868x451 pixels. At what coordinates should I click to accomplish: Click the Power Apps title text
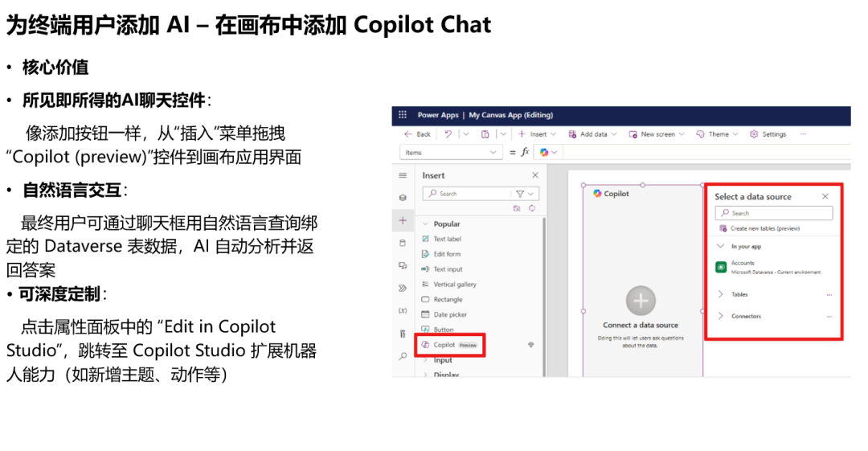438,115
